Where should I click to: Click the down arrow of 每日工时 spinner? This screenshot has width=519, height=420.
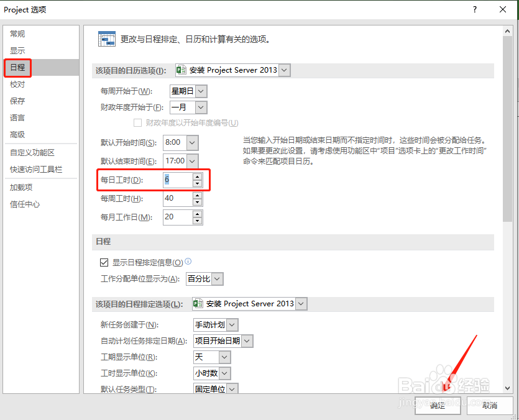point(197,183)
